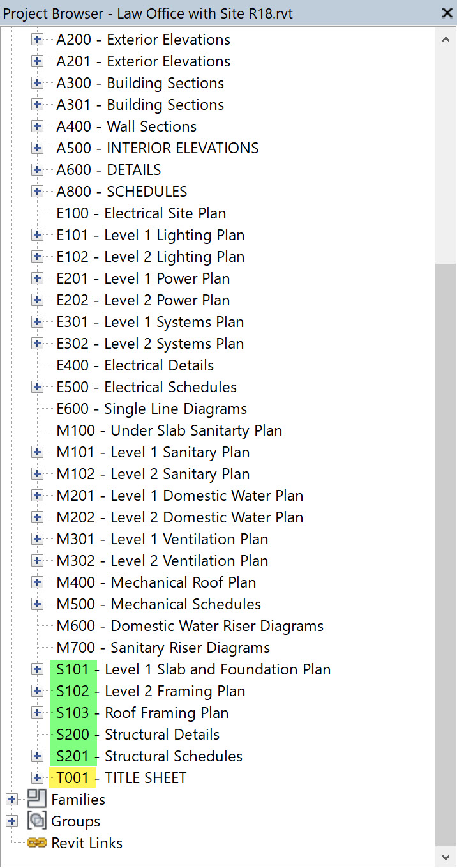
Task: Expand the Groups branch
Action: pos(11,821)
